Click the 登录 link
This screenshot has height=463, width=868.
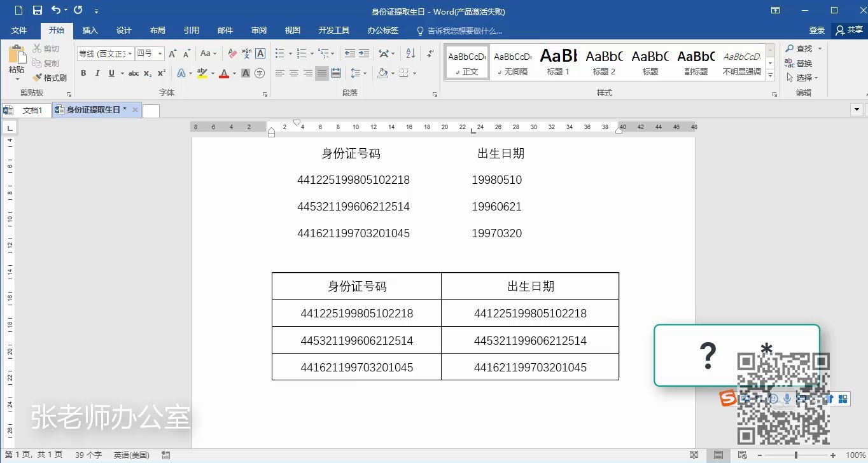click(816, 30)
